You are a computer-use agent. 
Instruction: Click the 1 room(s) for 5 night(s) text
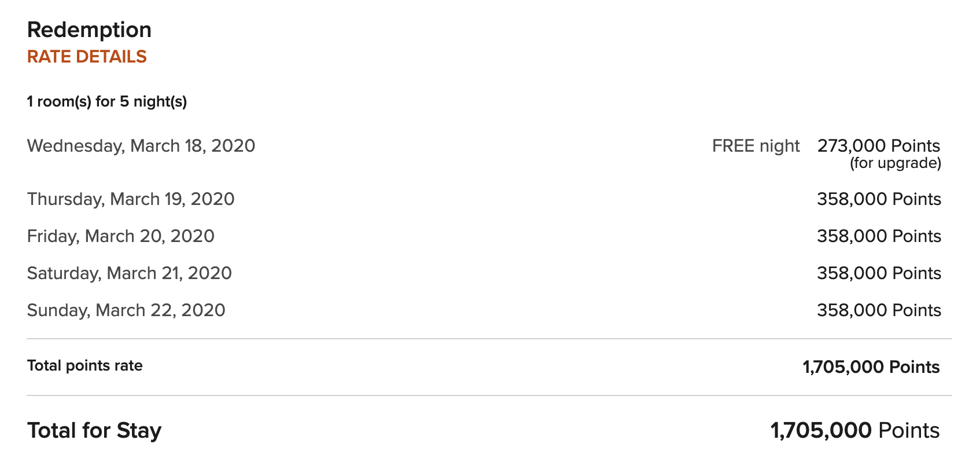[x=107, y=102]
